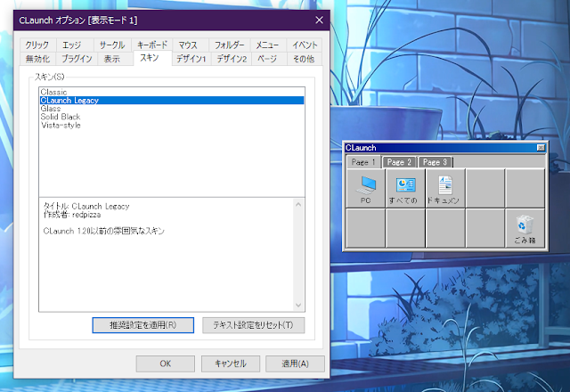Select the CLaunch Legacy skin
The width and height of the screenshot is (570, 392).
tap(172, 101)
